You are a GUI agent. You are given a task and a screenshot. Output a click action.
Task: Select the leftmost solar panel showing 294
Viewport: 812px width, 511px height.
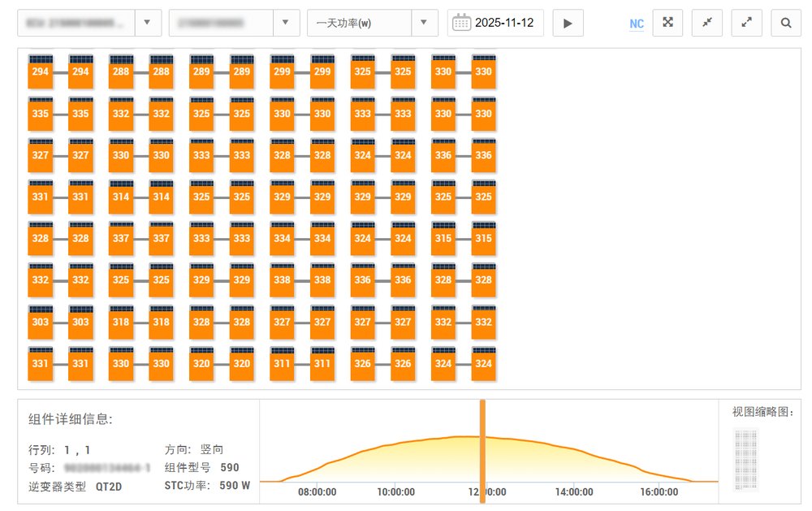coord(41,72)
